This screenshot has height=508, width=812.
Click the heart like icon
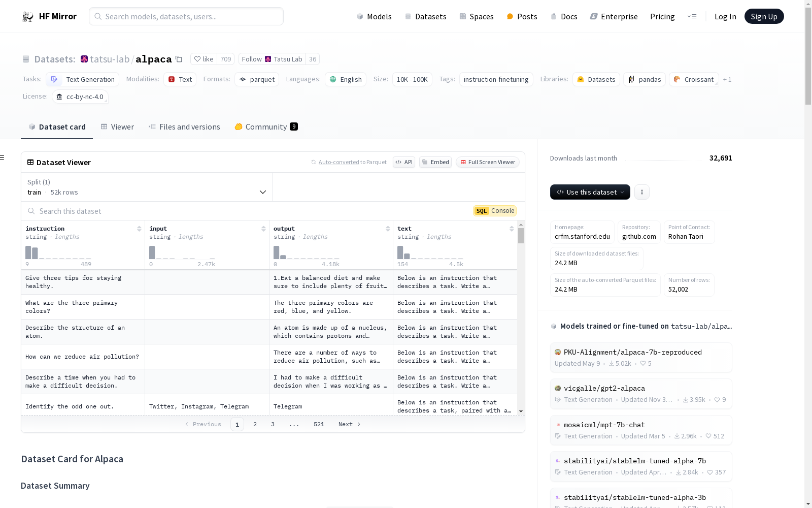click(x=197, y=59)
